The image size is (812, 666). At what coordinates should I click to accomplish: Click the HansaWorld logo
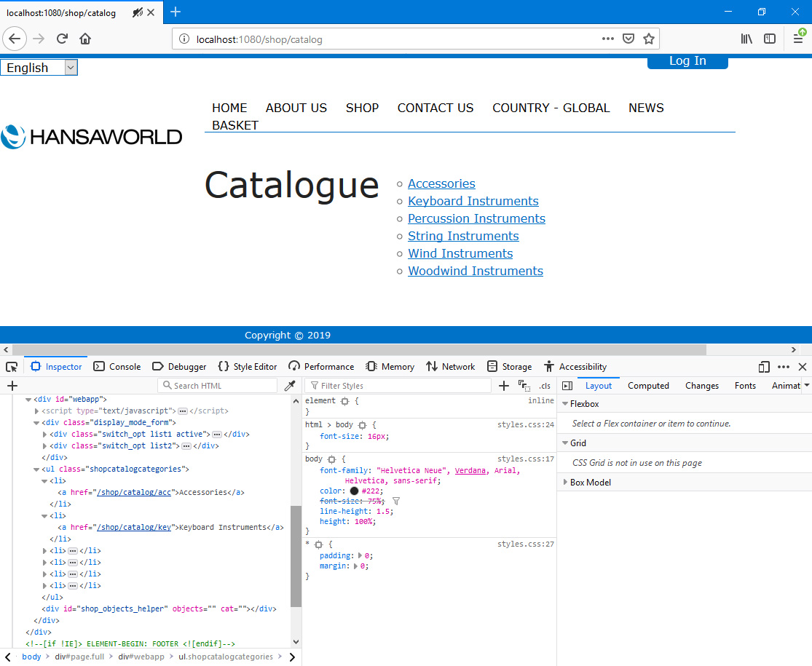click(91, 137)
